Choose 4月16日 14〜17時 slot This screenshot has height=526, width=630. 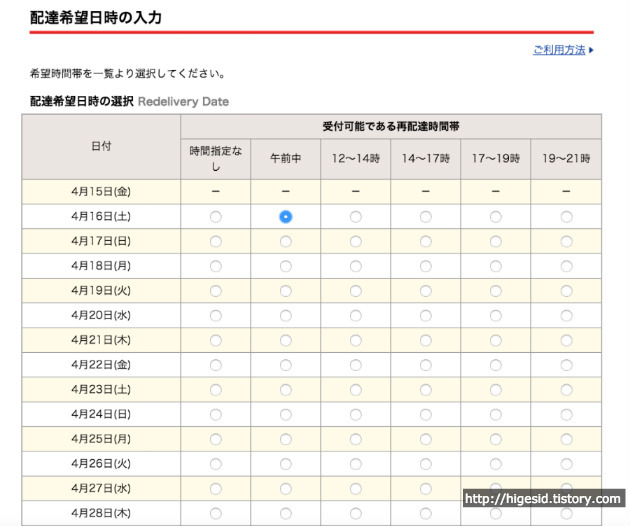click(426, 217)
